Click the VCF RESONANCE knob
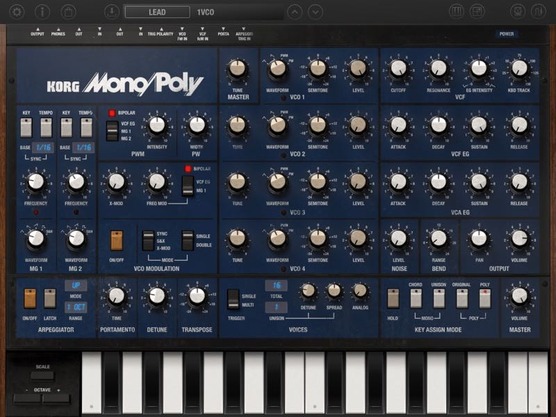The image size is (556, 417). (439, 68)
